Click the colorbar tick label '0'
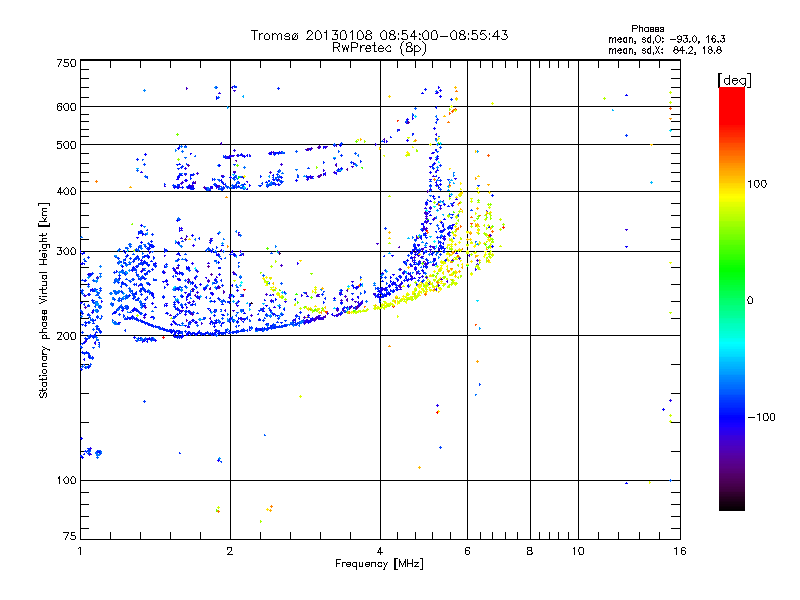This screenshot has height=600, width=800. tap(750, 301)
